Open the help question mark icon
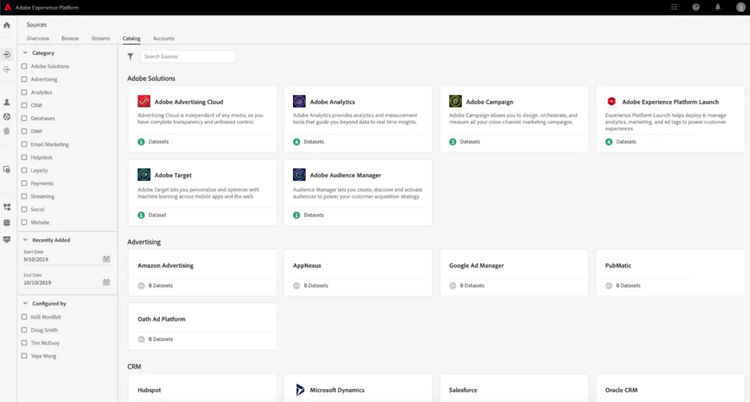The image size is (750, 402). [x=696, y=7]
